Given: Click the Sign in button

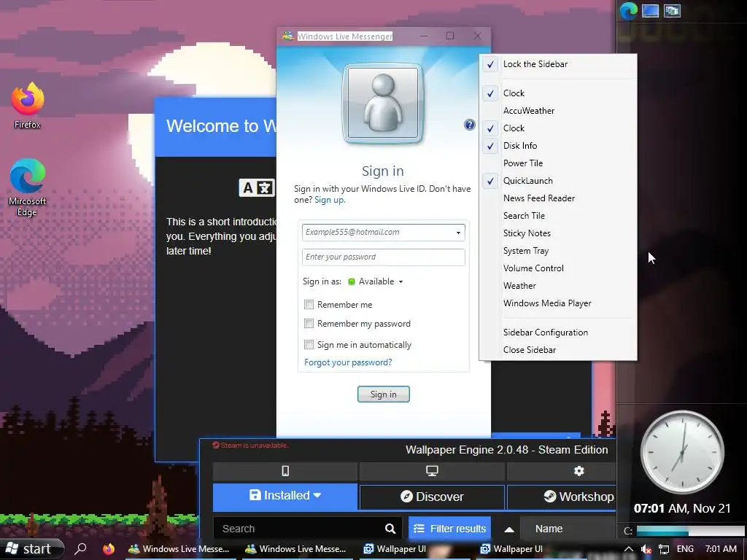Looking at the screenshot, I should 384,394.
